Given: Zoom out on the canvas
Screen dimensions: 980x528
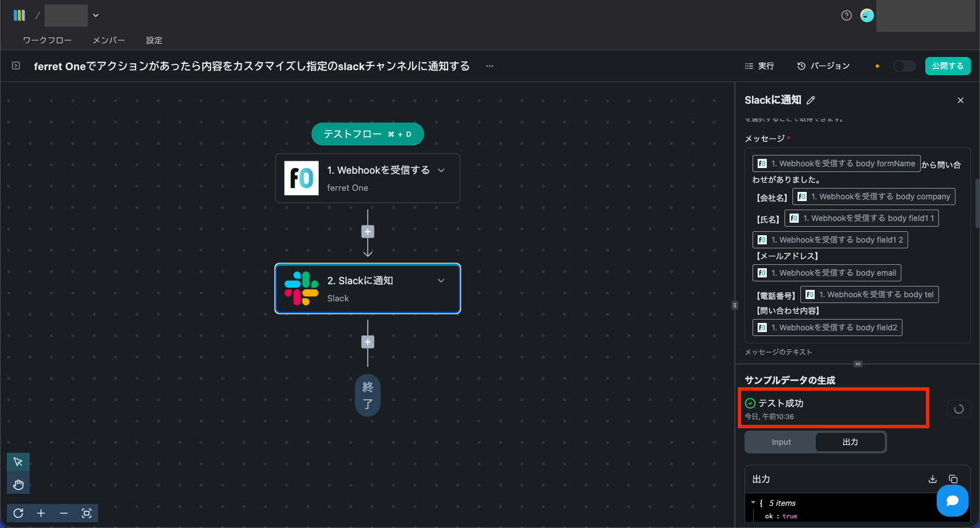Looking at the screenshot, I should [64, 513].
